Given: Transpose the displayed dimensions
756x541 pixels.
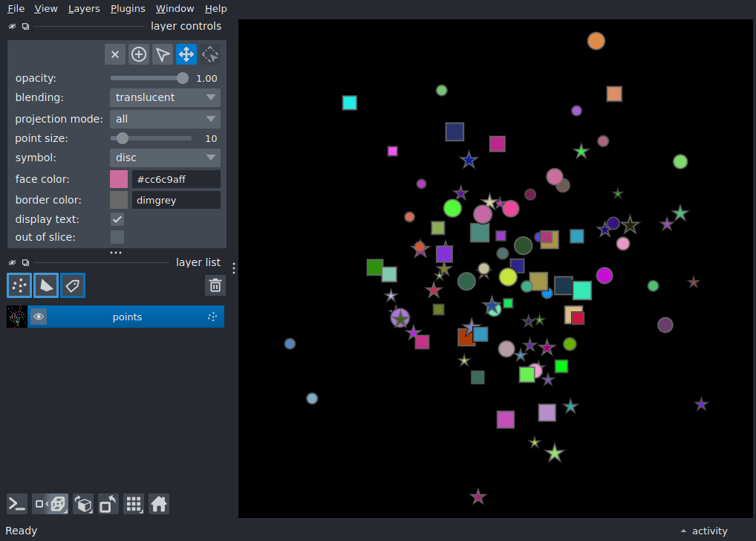Looking at the screenshot, I should point(108,505).
